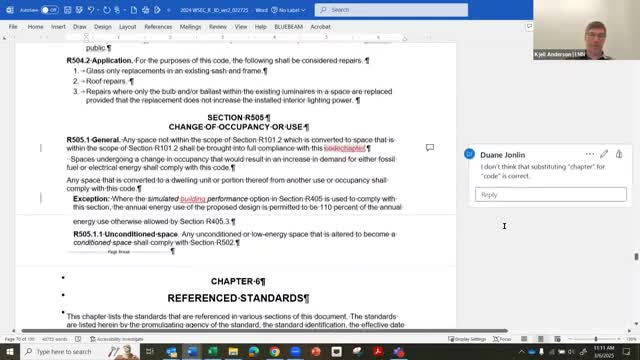Open the View ribbon tab
640x360 pixels.
coord(241,27)
